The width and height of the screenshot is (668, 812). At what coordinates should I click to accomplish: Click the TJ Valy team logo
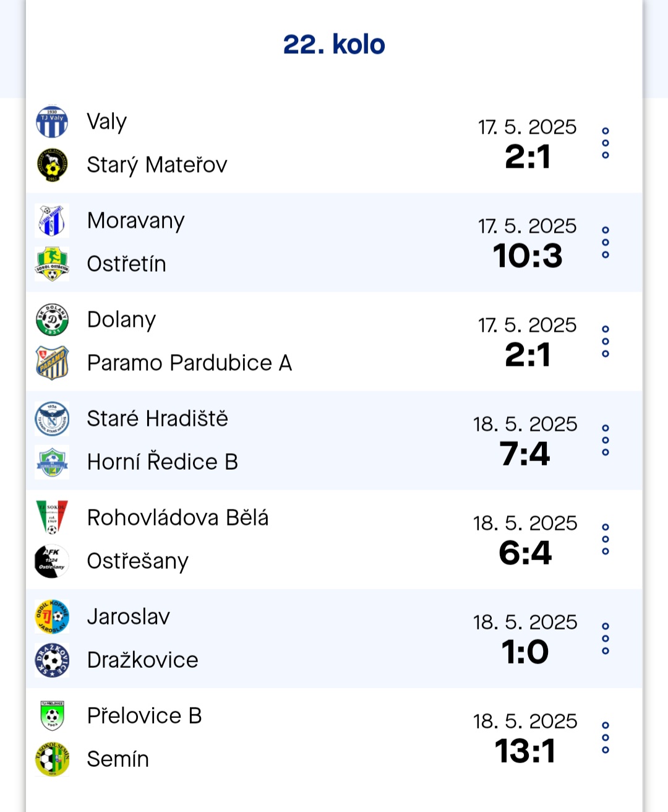pos(52,121)
